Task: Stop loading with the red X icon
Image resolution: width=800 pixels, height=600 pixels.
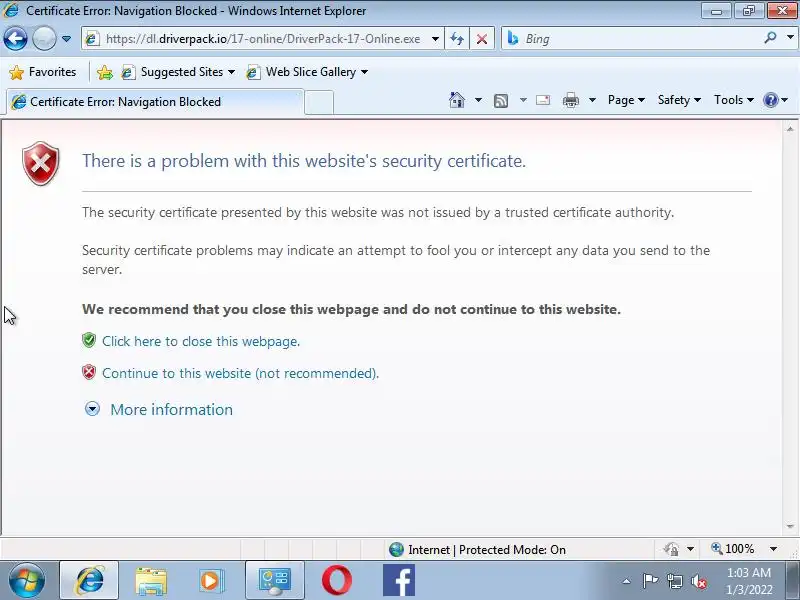Action: 482,39
